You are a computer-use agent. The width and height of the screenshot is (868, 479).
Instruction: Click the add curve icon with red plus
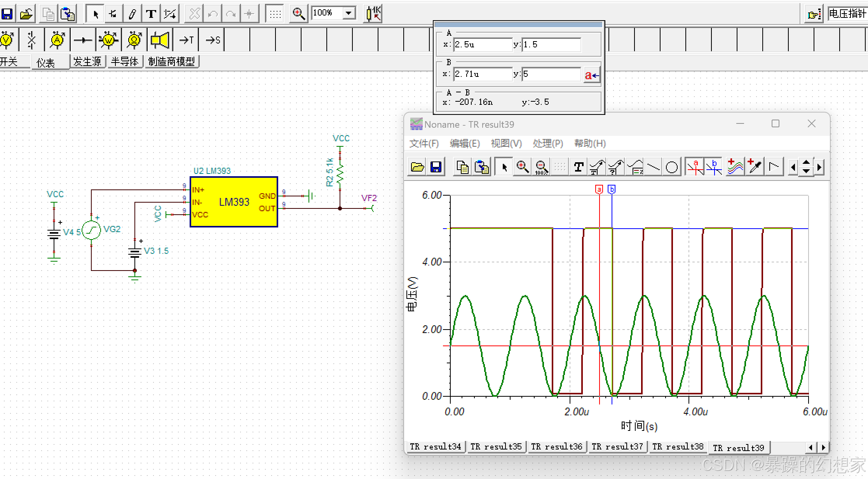tap(735, 167)
